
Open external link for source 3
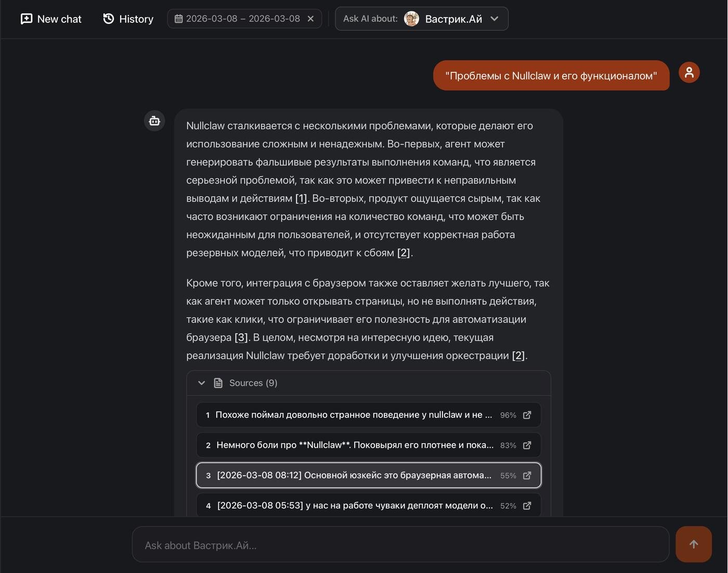pyautogui.click(x=527, y=475)
